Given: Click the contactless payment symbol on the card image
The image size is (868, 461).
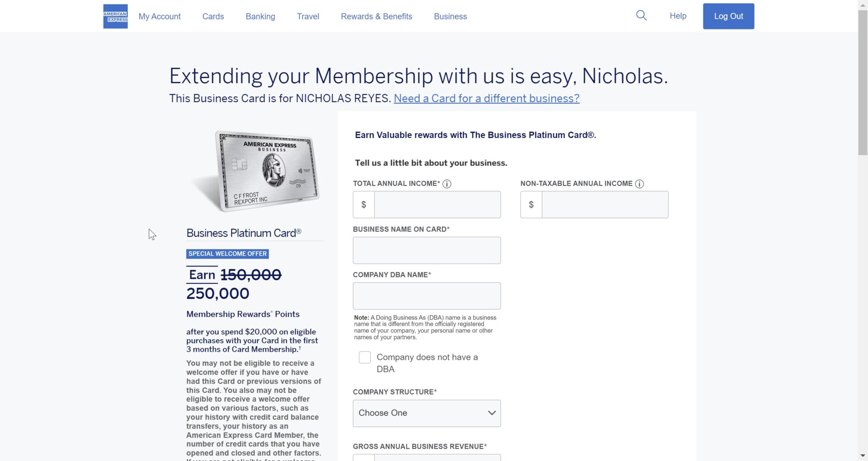Looking at the screenshot, I should (300, 170).
